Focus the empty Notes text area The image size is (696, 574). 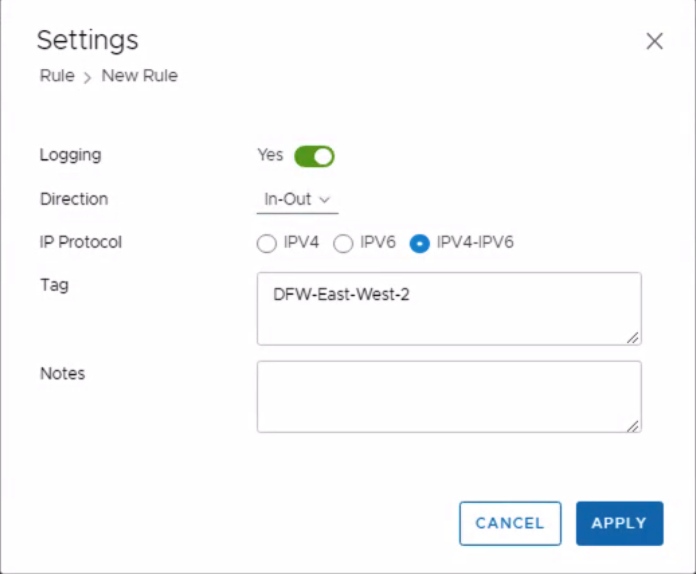pyautogui.click(x=448, y=396)
